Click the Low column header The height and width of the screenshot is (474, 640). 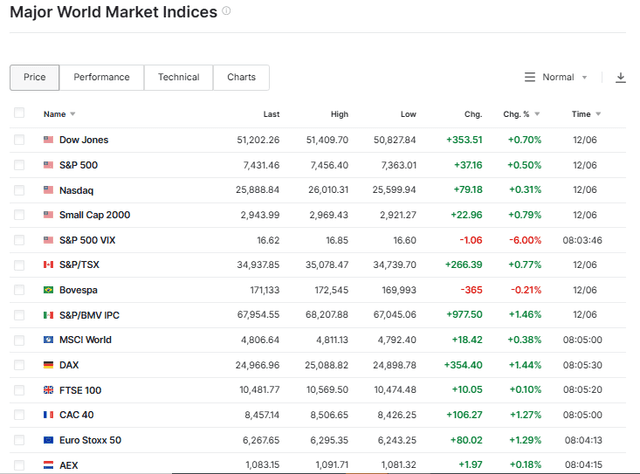(408, 114)
